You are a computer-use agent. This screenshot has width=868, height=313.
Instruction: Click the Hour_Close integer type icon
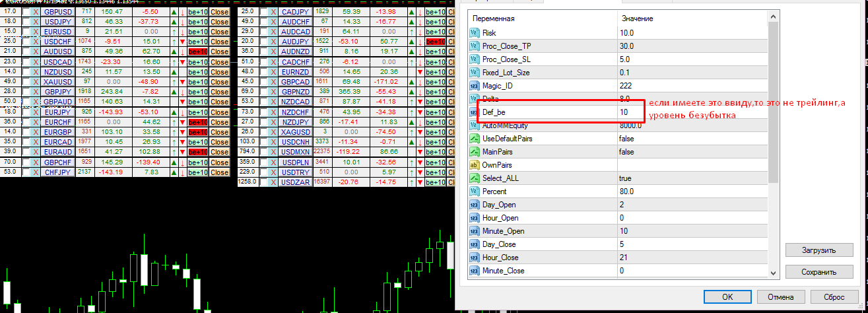474,257
